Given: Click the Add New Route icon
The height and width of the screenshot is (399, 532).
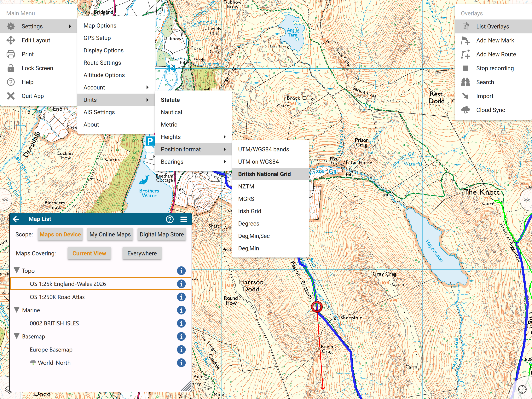Looking at the screenshot, I should click(x=465, y=54).
